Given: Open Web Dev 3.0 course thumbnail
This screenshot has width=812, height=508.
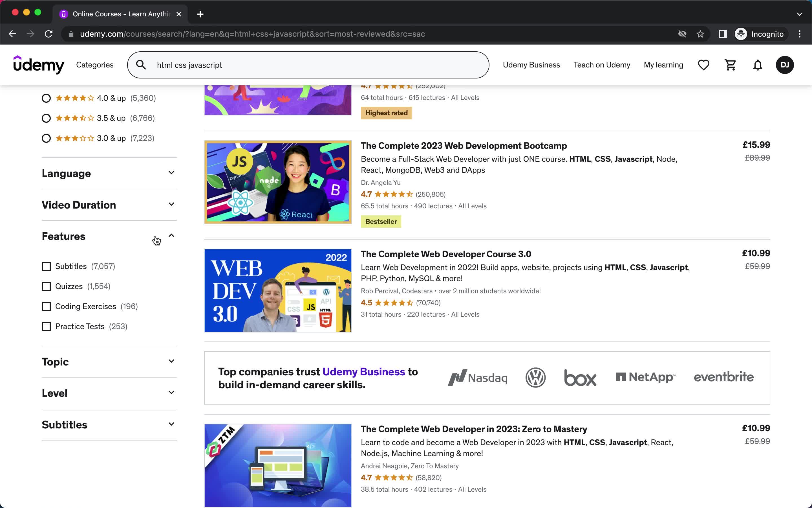Looking at the screenshot, I should 278,290.
